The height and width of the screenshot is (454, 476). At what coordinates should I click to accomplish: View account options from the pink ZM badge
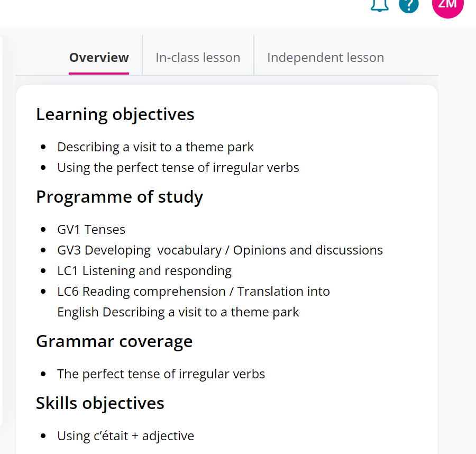click(448, 7)
